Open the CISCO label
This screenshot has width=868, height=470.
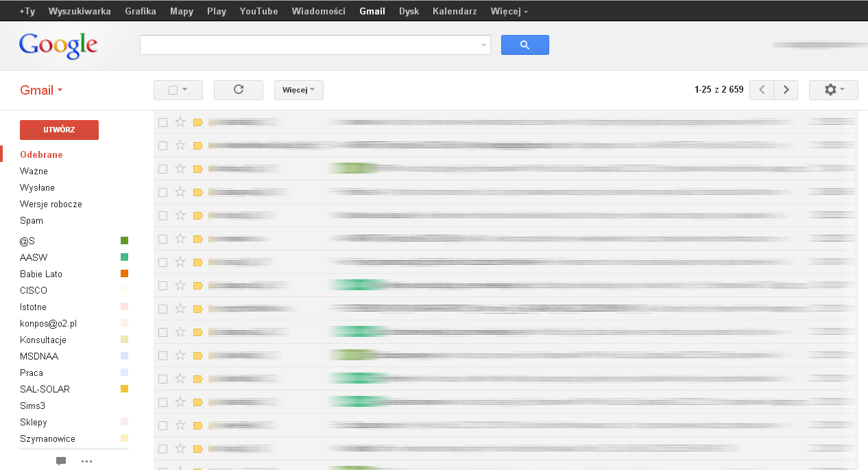(34, 290)
